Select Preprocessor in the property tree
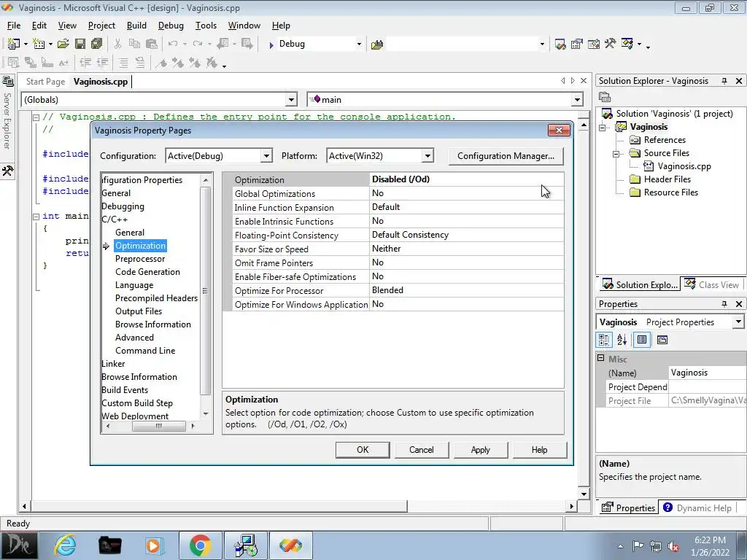This screenshot has width=747, height=560. tap(140, 259)
